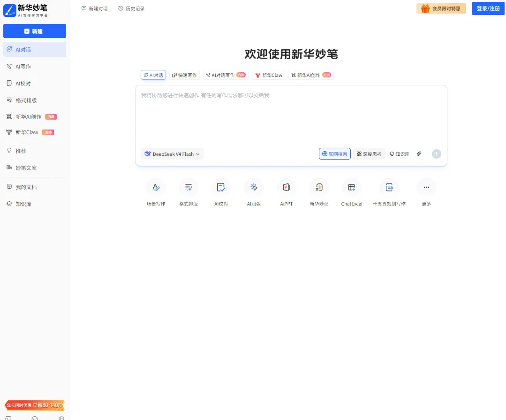The image size is (506, 420).
Task: Click the round send arrow button
Action: [436, 154]
